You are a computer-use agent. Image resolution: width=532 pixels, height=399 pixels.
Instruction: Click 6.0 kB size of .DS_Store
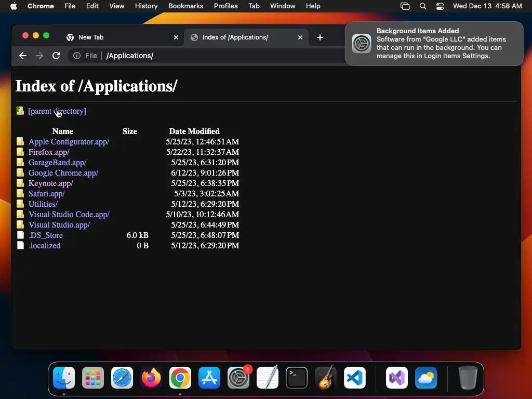(137, 235)
